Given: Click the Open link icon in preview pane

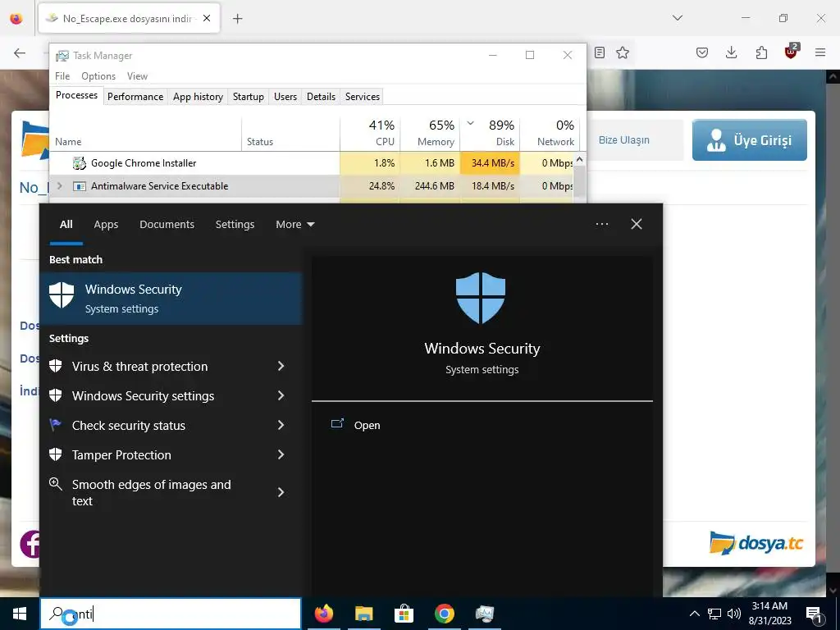Looking at the screenshot, I should 337,424.
